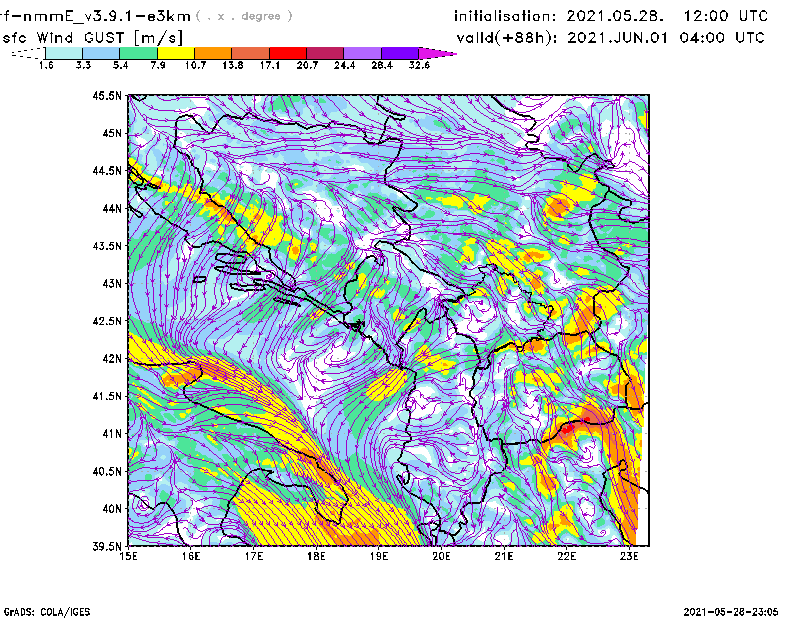Click the light cyan legend swatch
The image size is (800, 618).
(64, 53)
